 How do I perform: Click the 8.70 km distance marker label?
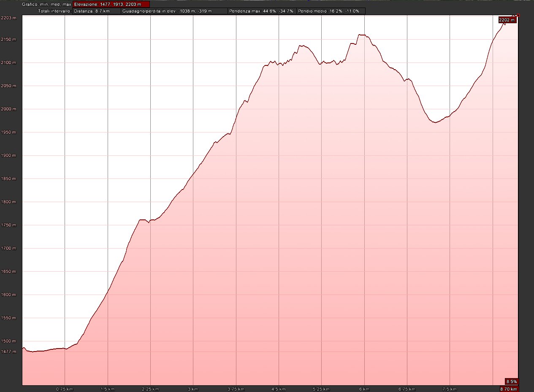coord(508,389)
